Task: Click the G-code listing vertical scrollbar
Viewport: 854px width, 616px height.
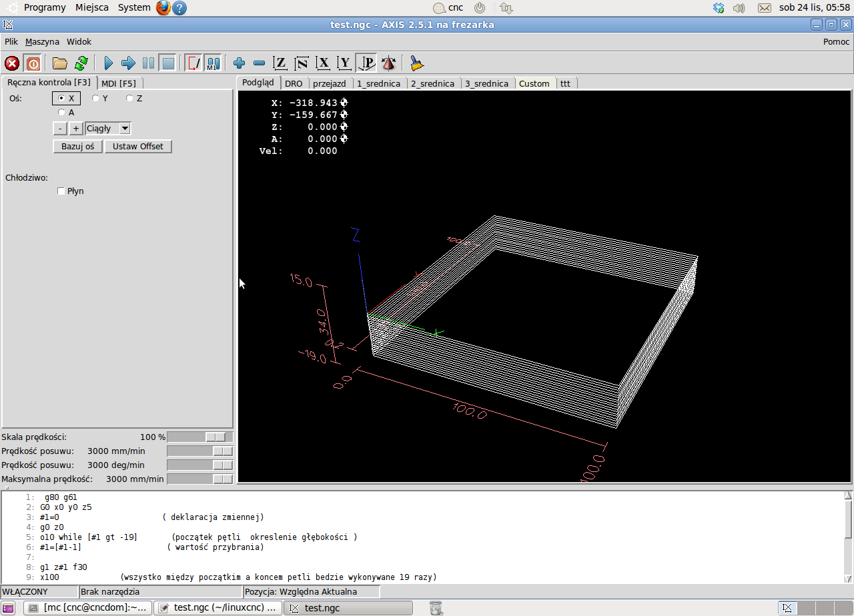Action: [x=848, y=537]
